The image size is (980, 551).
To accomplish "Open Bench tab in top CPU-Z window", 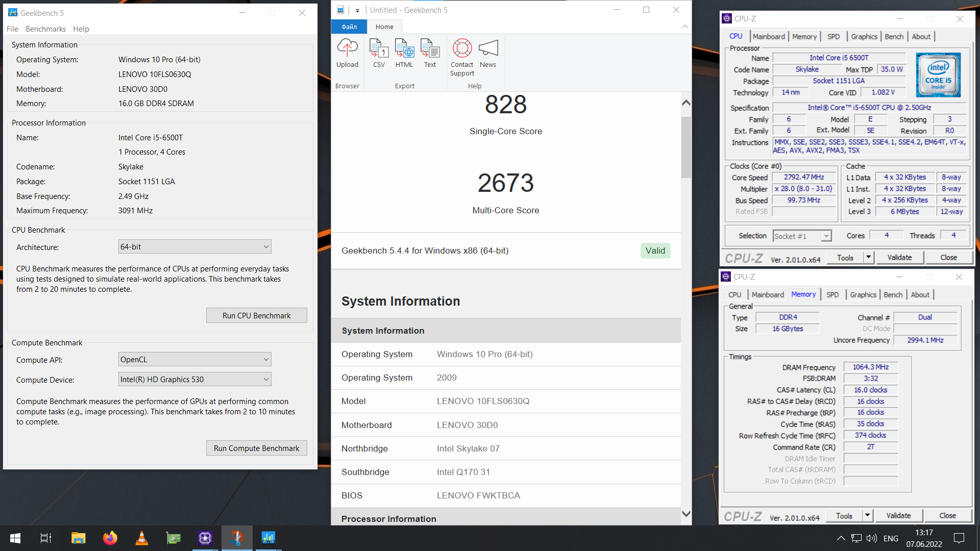I will click(x=894, y=37).
